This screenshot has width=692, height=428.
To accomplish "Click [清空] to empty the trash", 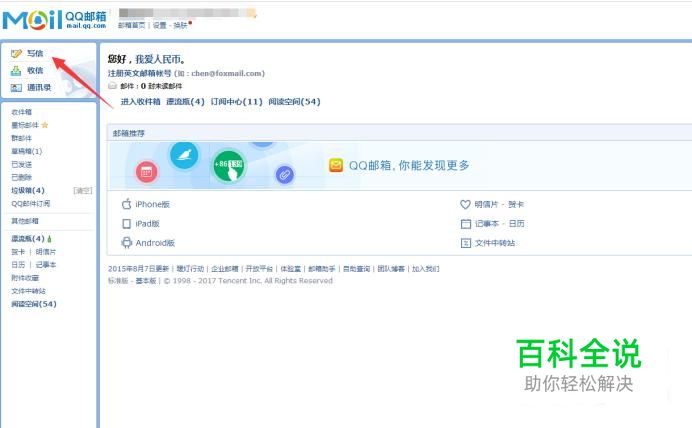I will (x=83, y=191).
